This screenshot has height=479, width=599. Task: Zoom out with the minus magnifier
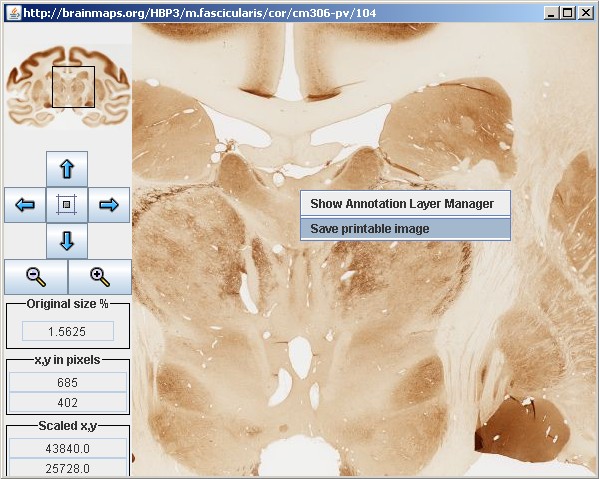36,277
